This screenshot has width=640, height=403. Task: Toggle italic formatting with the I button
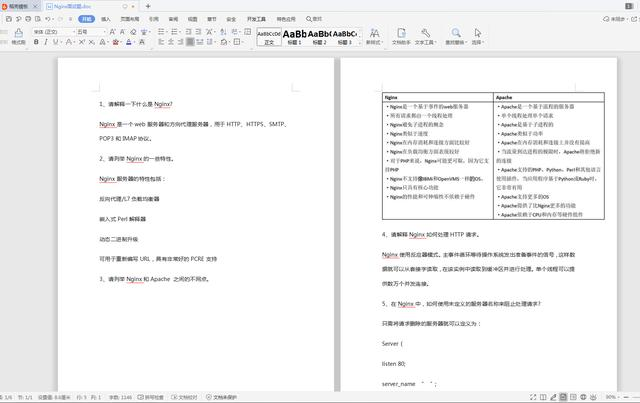point(46,42)
